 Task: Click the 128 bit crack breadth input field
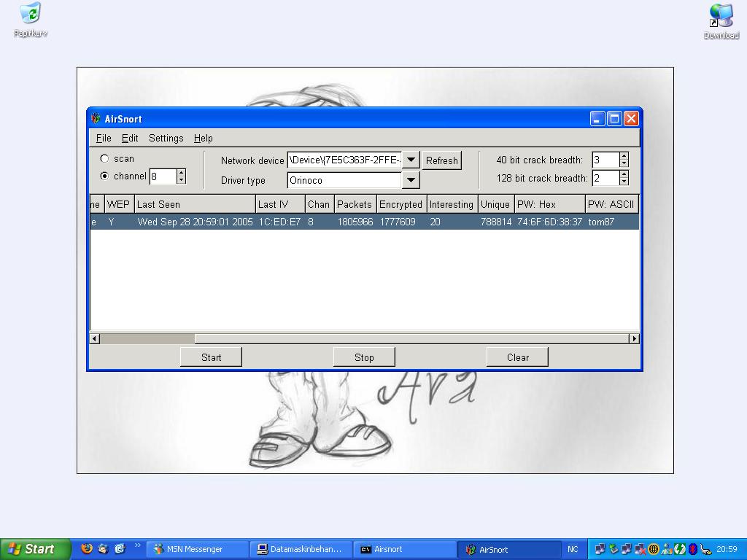605,178
